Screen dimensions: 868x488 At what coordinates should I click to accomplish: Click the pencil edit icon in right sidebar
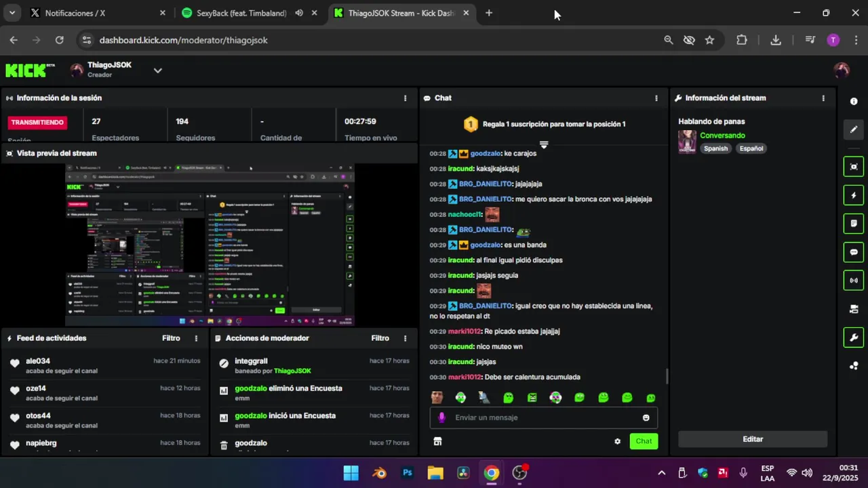(x=854, y=129)
